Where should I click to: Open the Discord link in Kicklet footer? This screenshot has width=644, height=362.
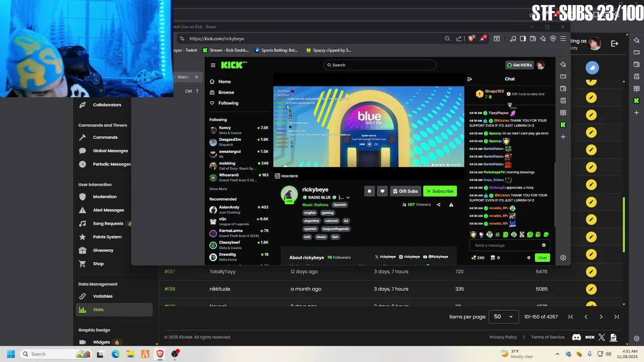(577, 337)
